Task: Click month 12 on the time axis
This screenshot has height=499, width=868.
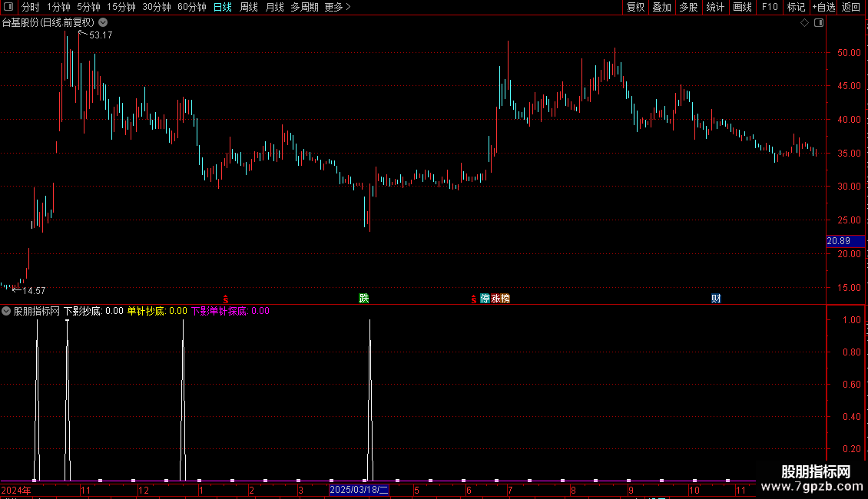Action: click(x=144, y=490)
